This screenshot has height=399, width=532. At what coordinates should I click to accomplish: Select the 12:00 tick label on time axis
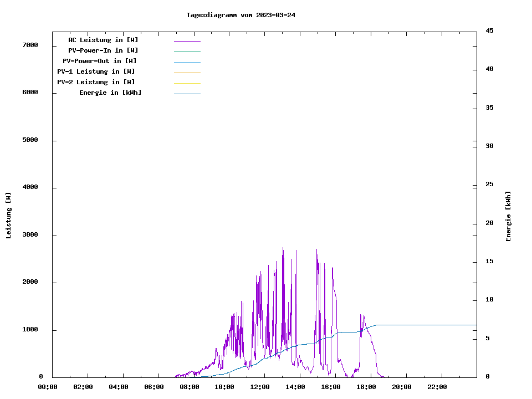coord(260,387)
